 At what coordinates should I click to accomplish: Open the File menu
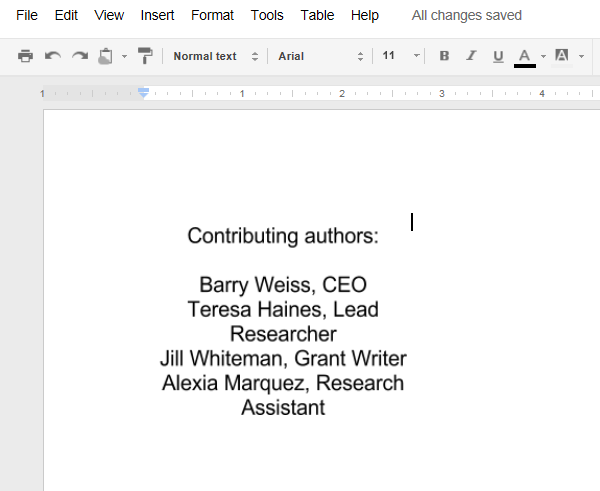[27, 15]
